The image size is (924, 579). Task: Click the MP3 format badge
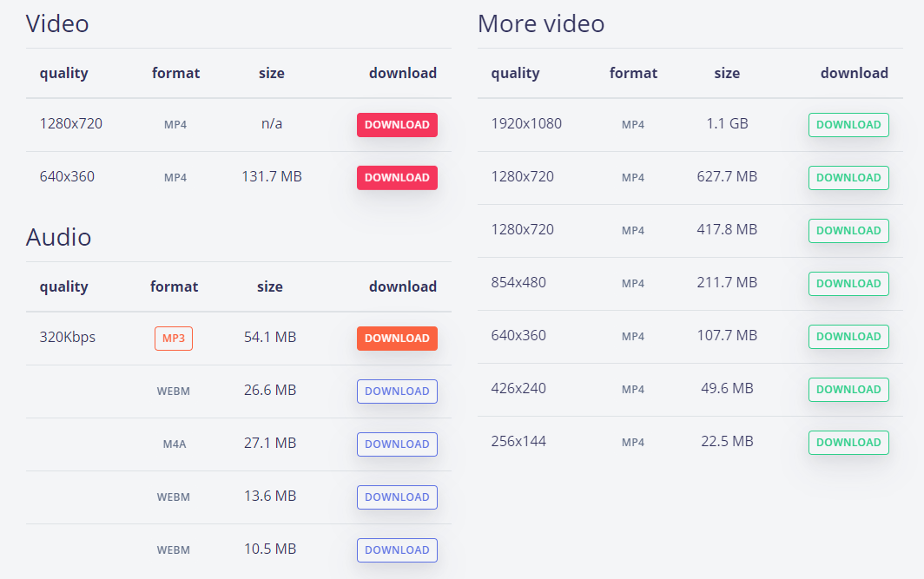click(174, 339)
